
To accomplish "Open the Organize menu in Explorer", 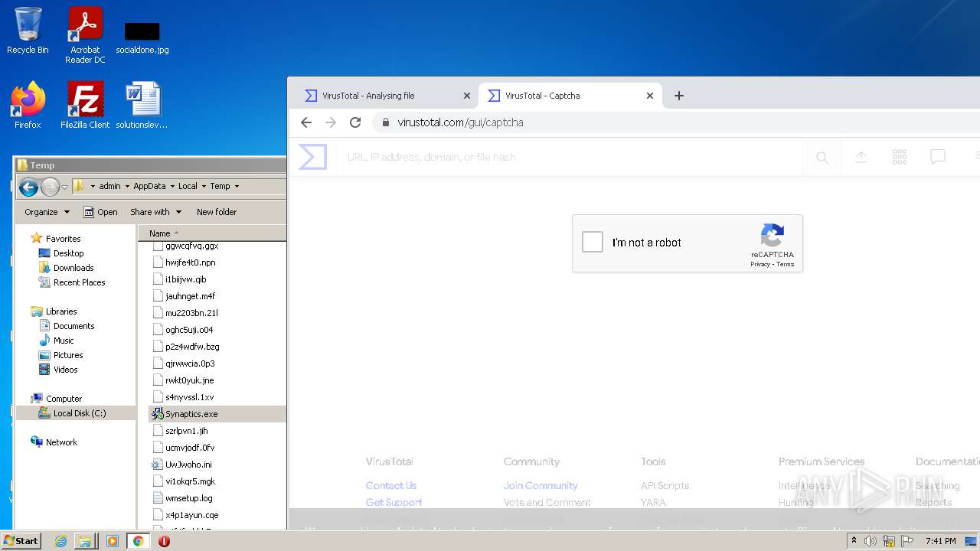I will (x=47, y=212).
